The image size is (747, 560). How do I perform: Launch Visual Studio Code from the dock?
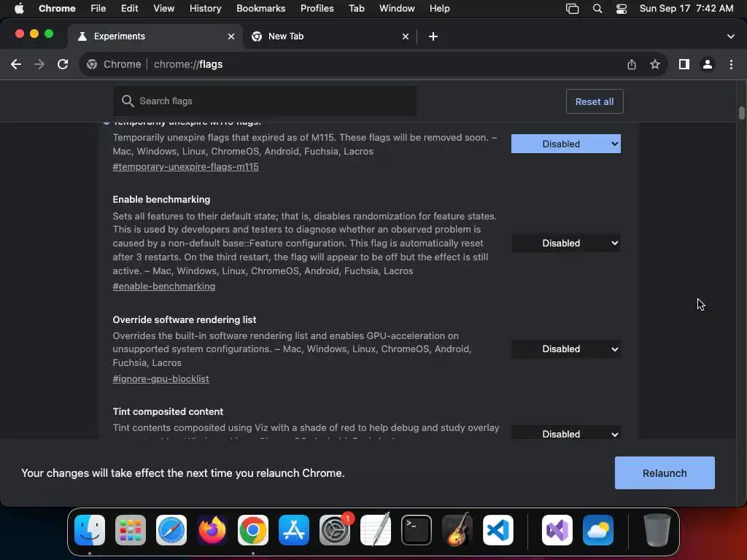[498, 530]
